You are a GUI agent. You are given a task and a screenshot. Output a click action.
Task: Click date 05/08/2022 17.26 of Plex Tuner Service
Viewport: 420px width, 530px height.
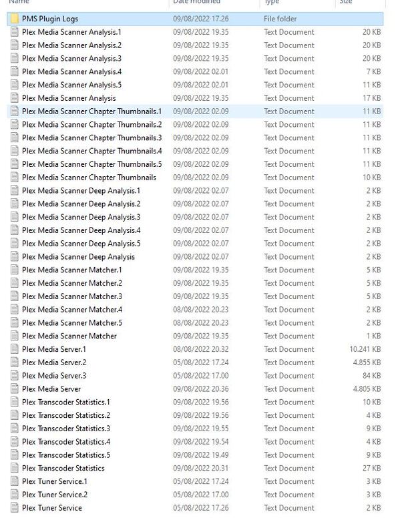tap(201, 507)
